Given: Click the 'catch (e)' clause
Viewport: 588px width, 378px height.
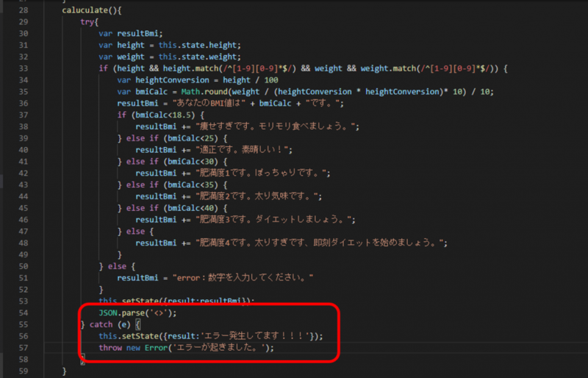Looking at the screenshot, I should (x=110, y=325).
